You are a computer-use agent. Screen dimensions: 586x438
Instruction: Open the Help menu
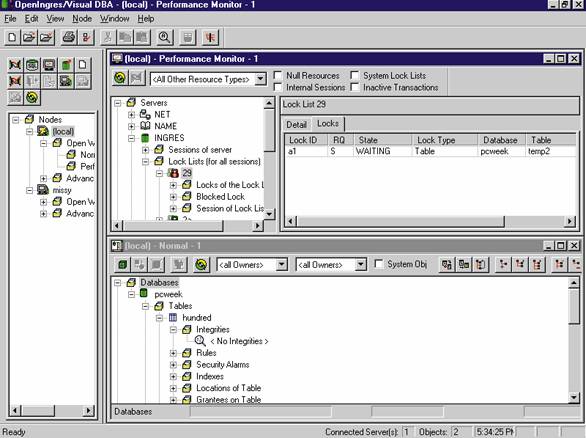[145, 18]
